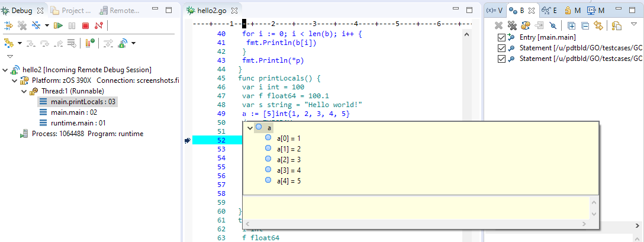The width and height of the screenshot is (644, 242).
Task: Open M tab with yellow figure icon
Action: [x=572, y=10]
